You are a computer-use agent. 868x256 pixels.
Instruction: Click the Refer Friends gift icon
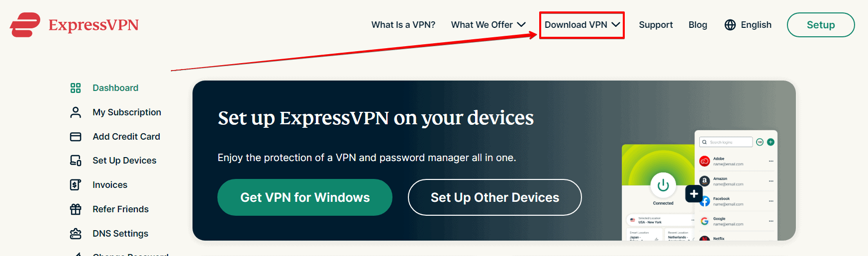[x=76, y=209]
